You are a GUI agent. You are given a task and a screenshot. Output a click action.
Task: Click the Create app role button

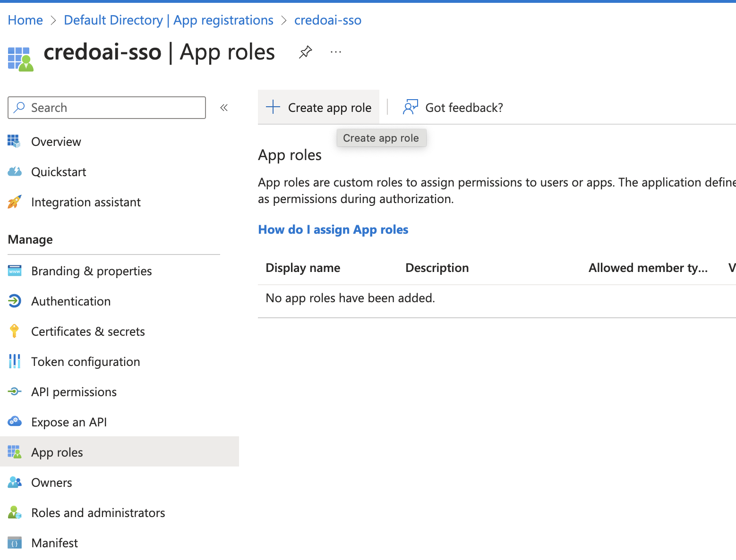click(x=319, y=107)
